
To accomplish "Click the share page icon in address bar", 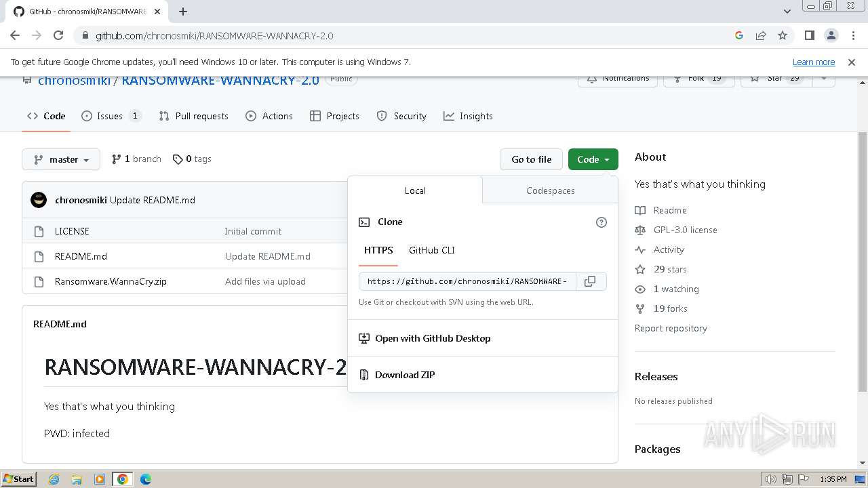I will [x=761, y=35].
